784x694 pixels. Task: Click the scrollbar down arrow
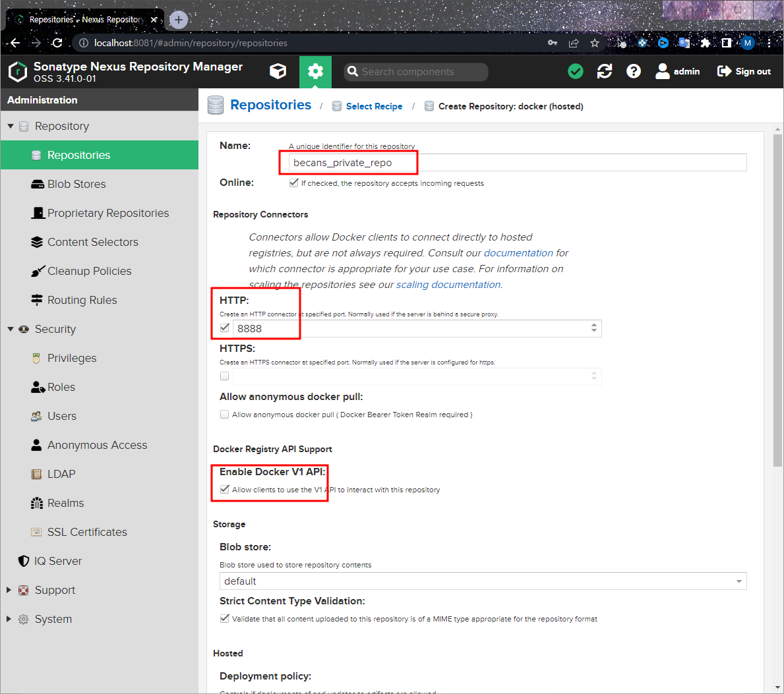click(777, 688)
